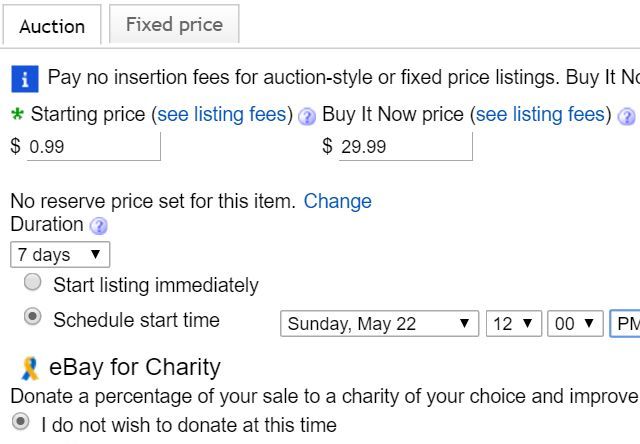Open listing fees link for Buy It Now
The height and width of the screenshot is (444, 640).
coord(542,114)
